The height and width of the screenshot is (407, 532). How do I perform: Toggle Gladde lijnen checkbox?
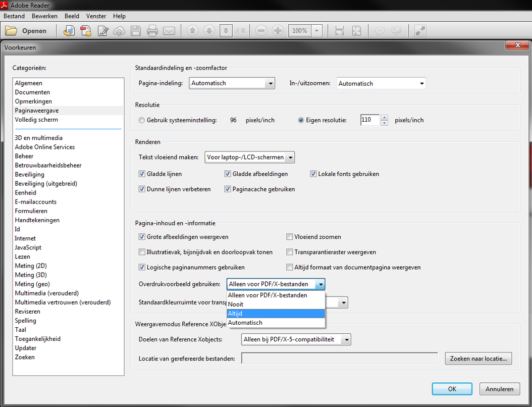pyautogui.click(x=142, y=174)
